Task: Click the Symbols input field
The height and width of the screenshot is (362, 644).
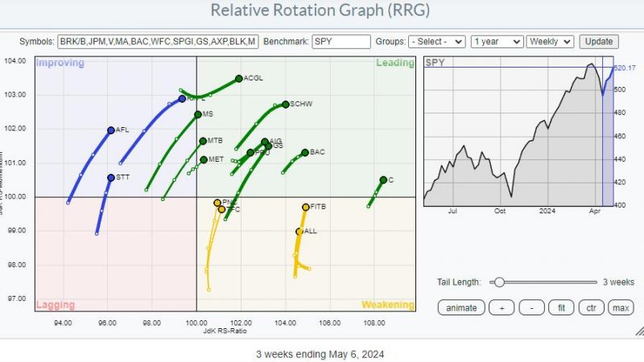Action: point(158,42)
